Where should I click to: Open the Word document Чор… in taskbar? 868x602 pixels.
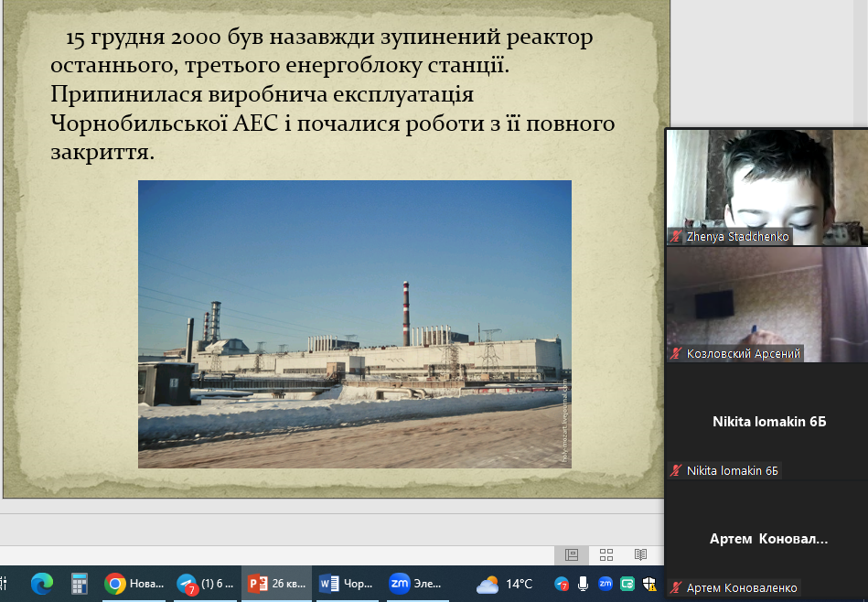[347, 584]
